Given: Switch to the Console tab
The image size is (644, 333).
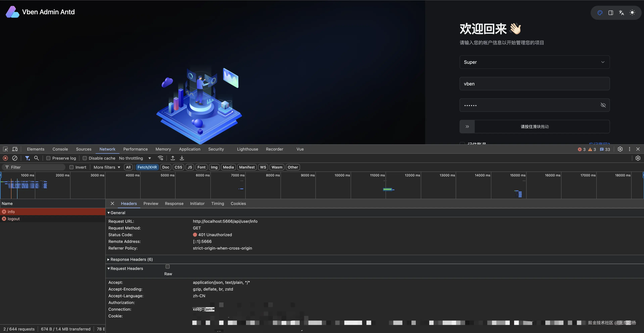Looking at the screenshot, I should pyautogui.click(x=60, y=149).
